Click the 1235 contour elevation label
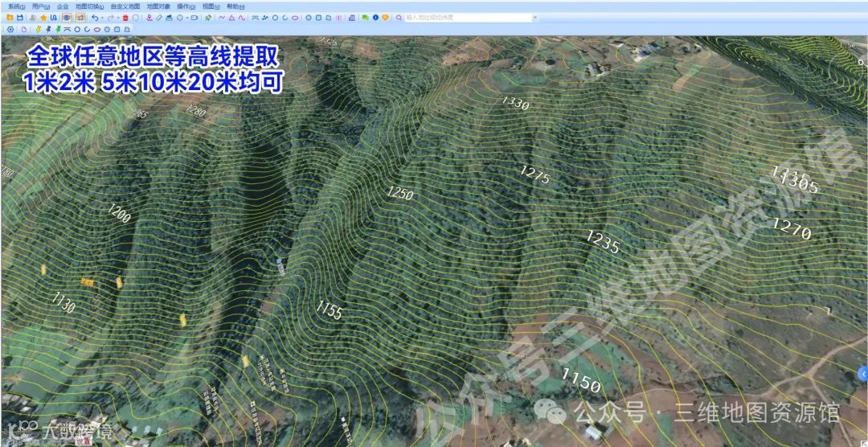868x447 pixels. coord(602,242)
